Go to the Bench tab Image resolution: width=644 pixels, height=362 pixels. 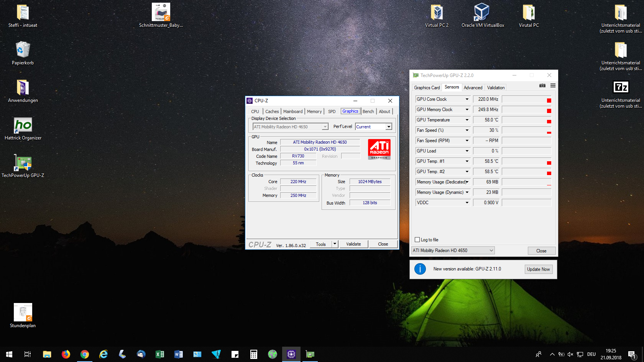pos(368,111)
